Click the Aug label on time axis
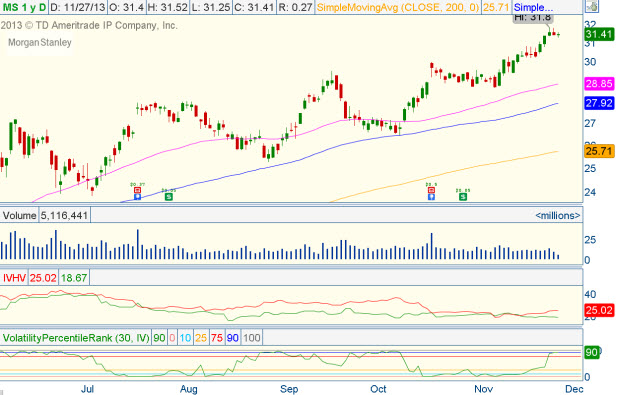 coord(189,389)
